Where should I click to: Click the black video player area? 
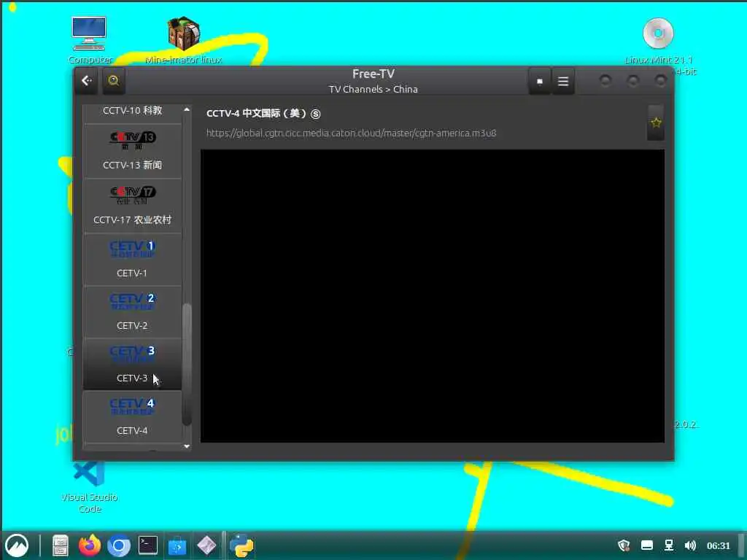[432, 296]
